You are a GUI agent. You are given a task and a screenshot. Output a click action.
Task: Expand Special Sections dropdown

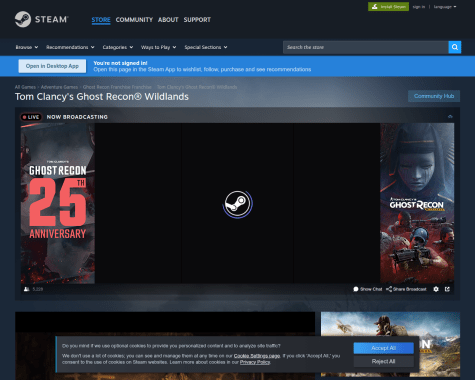pos(206,47)
